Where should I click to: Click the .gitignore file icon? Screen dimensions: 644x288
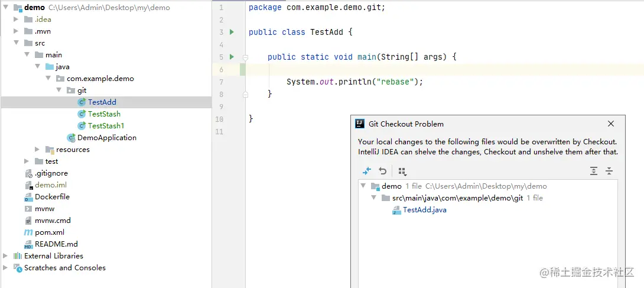pos(28,173)
